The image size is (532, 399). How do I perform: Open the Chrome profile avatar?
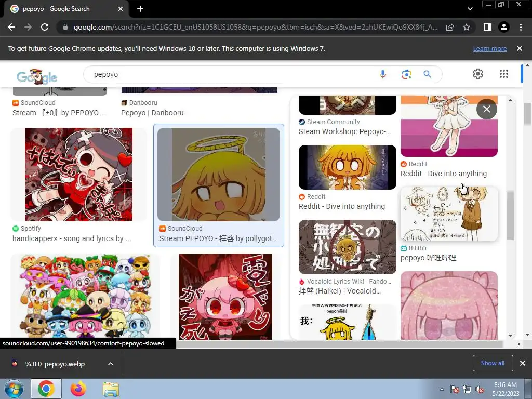(x=504, y=27)
